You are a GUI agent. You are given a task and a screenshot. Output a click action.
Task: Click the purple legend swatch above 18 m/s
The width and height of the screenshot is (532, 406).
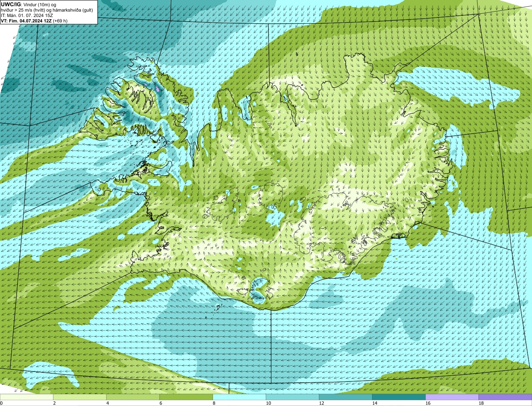click(x=505, y=397)
